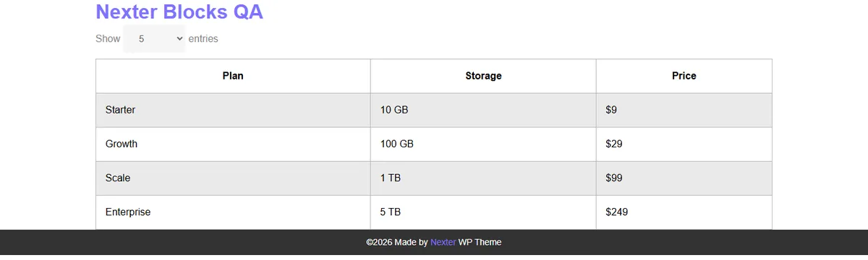The image size is (868, 260).
Task: Click the 10 GB storage cell
Action: point(483,110)
